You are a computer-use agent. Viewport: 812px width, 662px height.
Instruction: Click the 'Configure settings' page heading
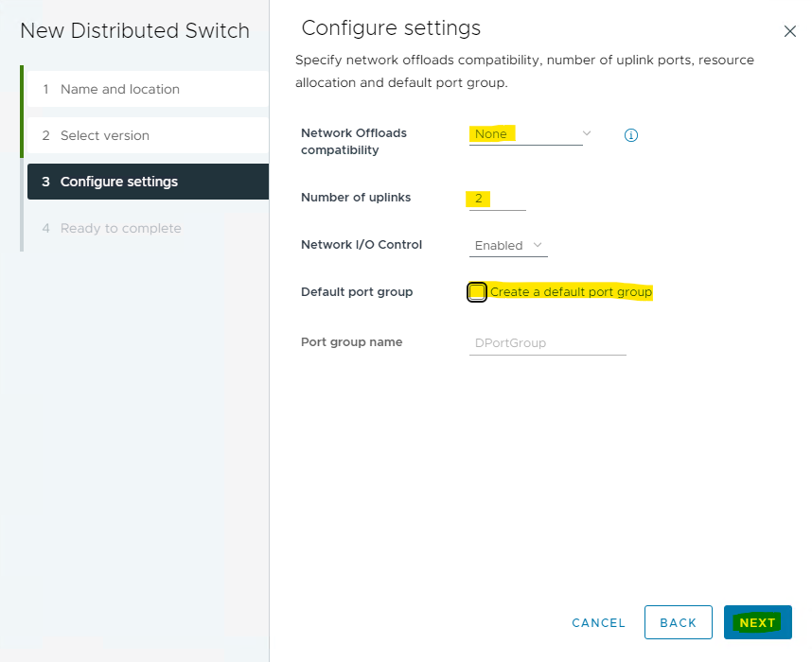click(x=391, y=28)
